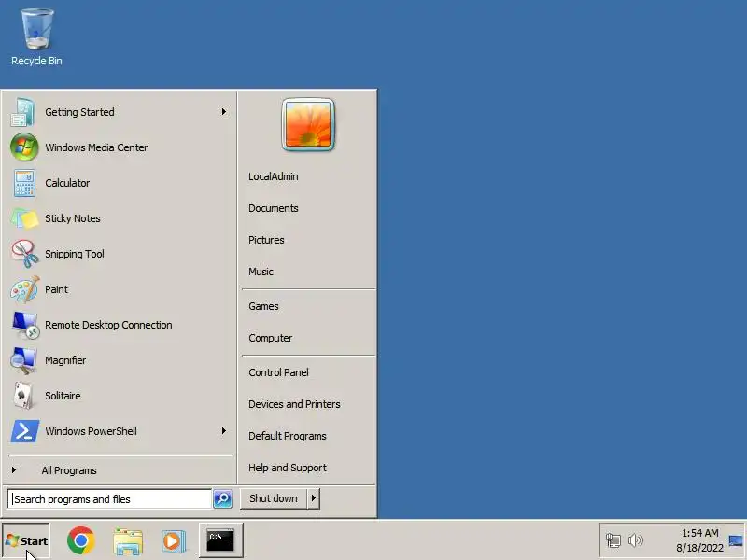Show All Programs list
Image resolution: width=747 pixels, height=560 pixels.
120,470
